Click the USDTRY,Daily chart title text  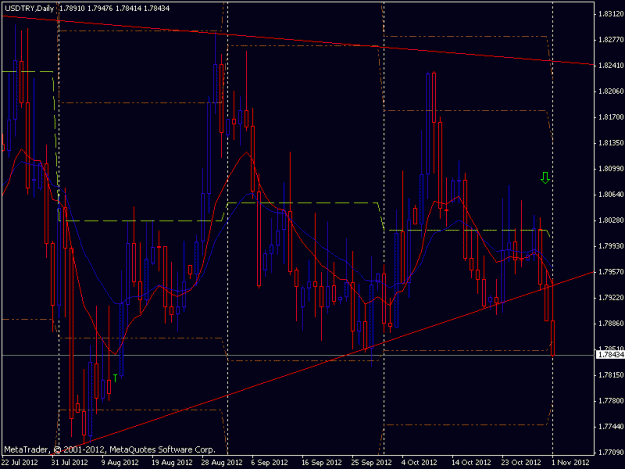click(x=29, y=8)
